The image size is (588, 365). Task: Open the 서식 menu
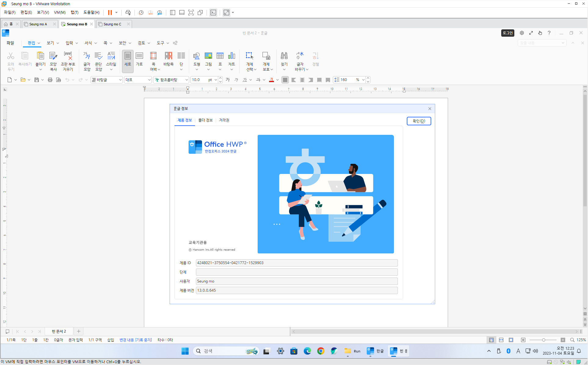(x=88, y=43)
